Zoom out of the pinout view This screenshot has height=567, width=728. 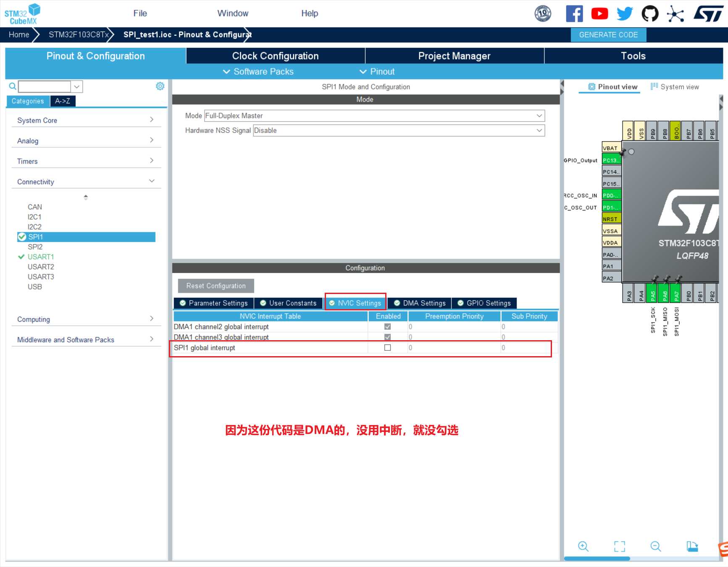coord(655,546)
